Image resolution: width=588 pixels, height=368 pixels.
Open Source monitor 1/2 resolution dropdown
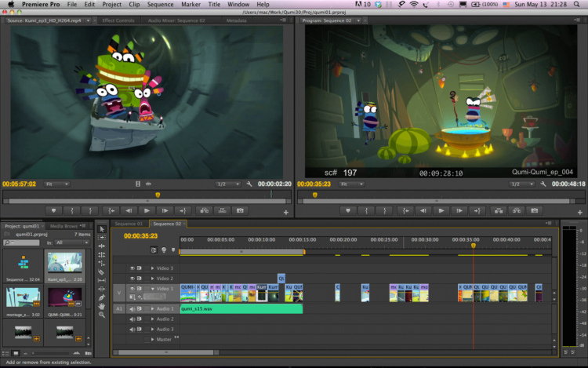227,184
